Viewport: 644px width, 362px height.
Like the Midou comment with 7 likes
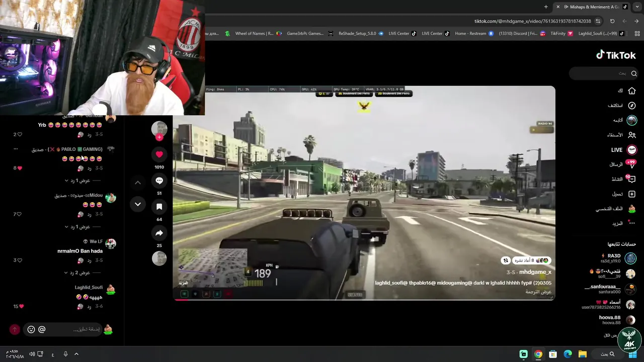20,214
